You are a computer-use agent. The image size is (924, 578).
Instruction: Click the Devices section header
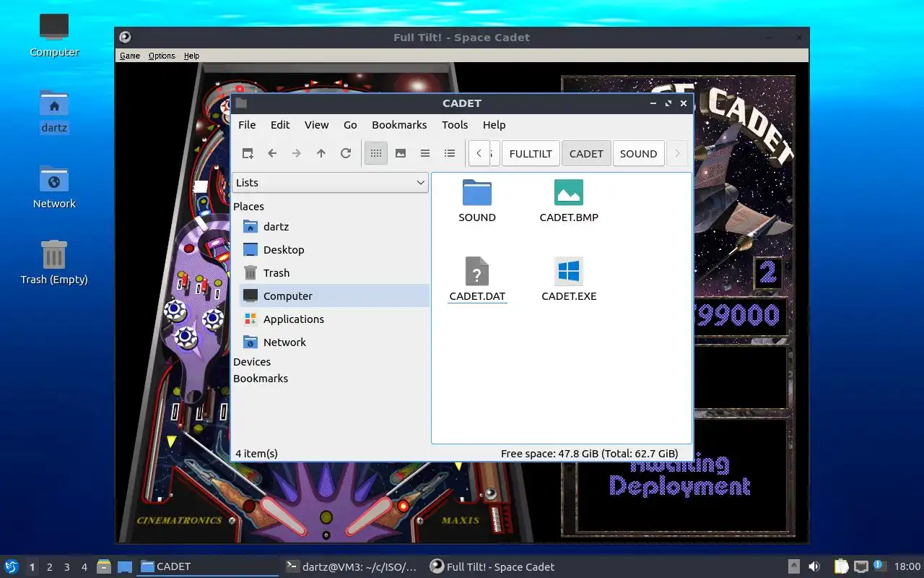252,362
